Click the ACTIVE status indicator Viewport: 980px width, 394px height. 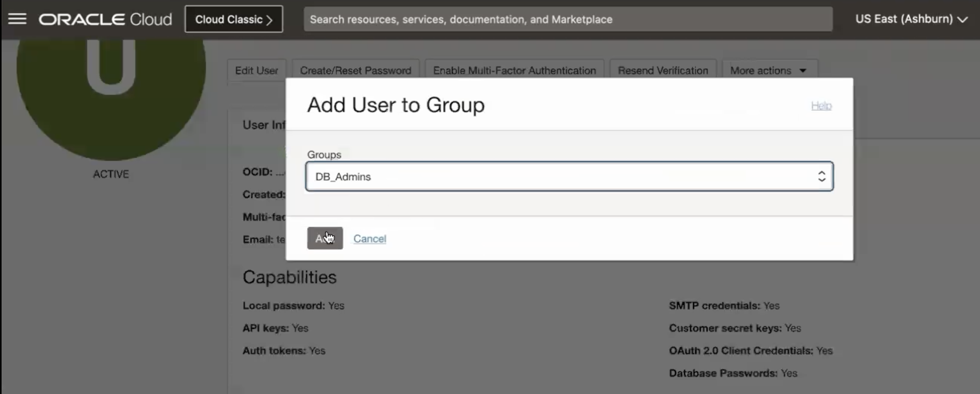pos(110,174)
